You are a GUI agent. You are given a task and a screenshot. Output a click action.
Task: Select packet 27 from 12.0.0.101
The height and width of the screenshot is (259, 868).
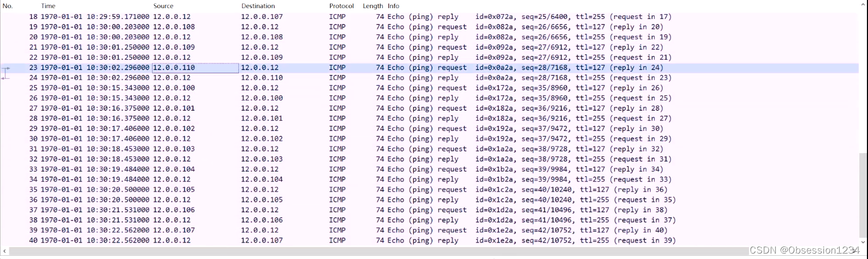[x=429, y=108]
